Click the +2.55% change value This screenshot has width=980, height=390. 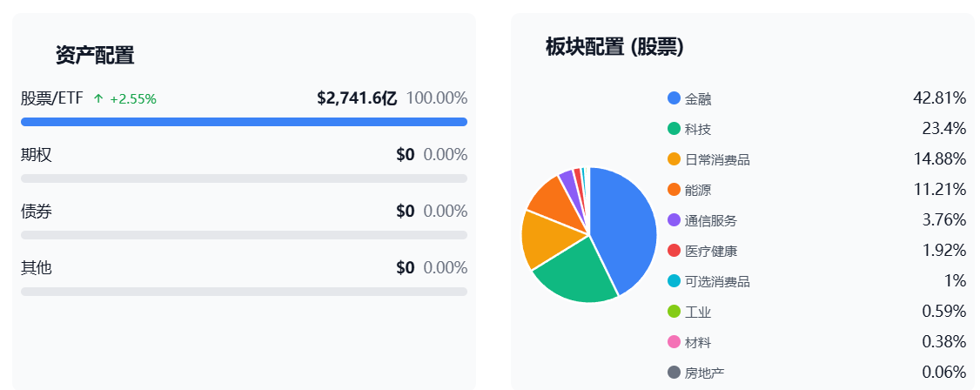click(x=133, y=98)
